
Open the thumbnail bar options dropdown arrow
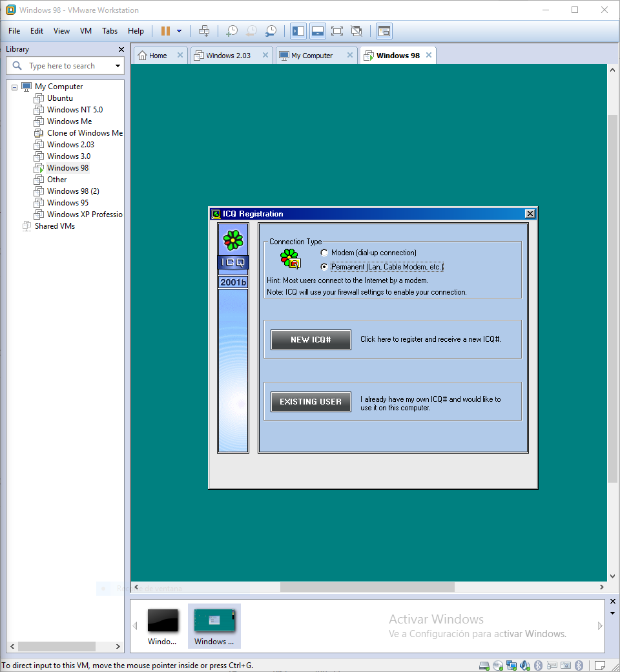pyautogui.click(x=612, y=613)
